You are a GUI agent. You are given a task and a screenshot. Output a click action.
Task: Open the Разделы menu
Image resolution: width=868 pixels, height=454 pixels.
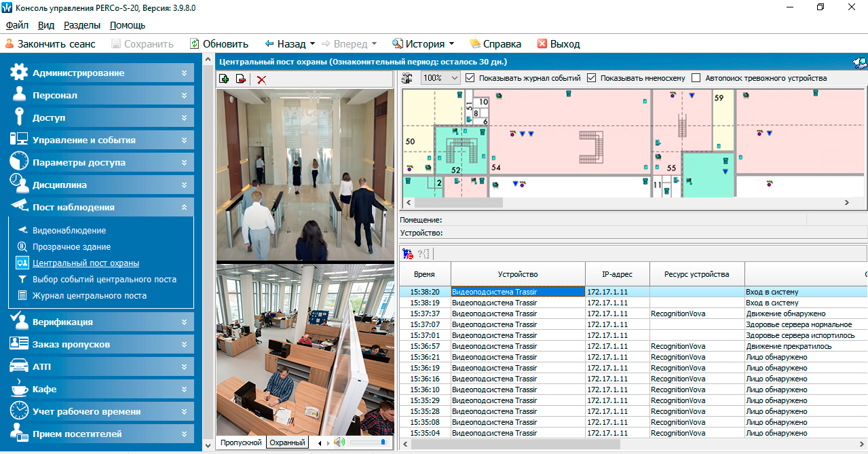pyautogui.click(x=82, y=25)
